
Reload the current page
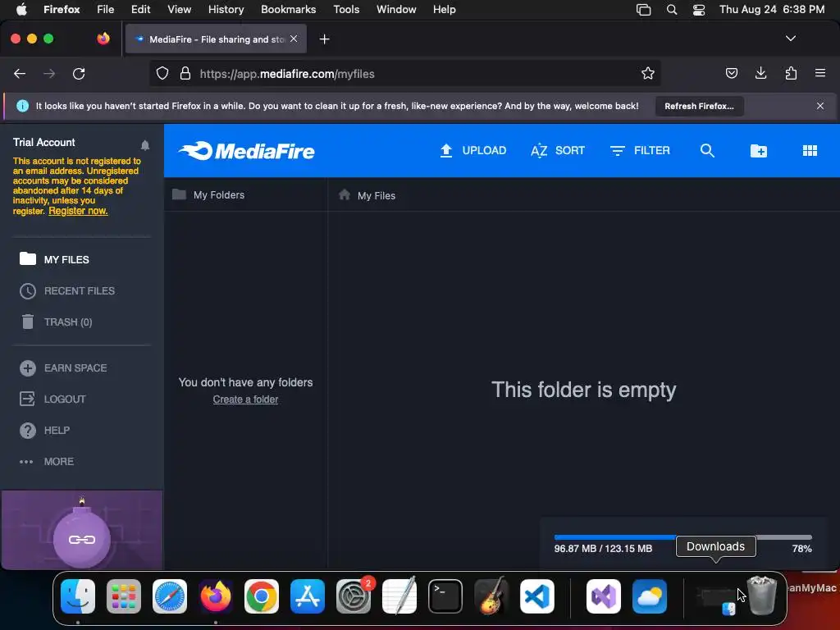click(x=79, y=74)
